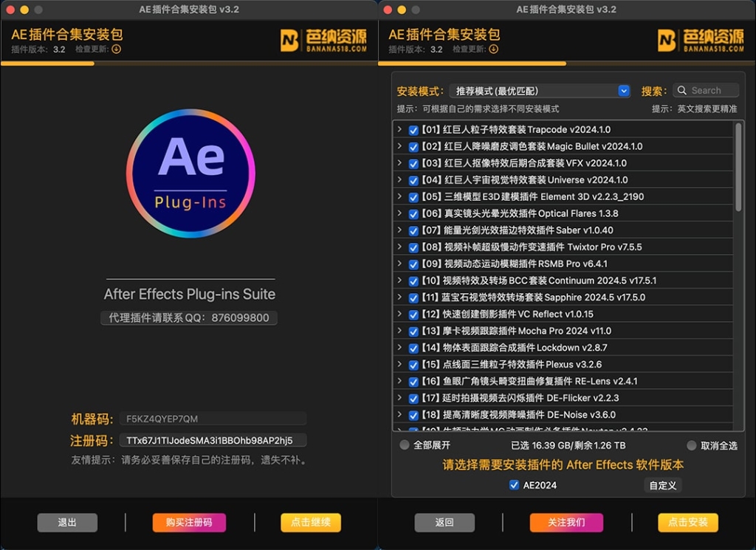The width and height of the screenshot is (756, 550).
Task: Toggle the AE2024 version checkbox
Action: [513, 486]
